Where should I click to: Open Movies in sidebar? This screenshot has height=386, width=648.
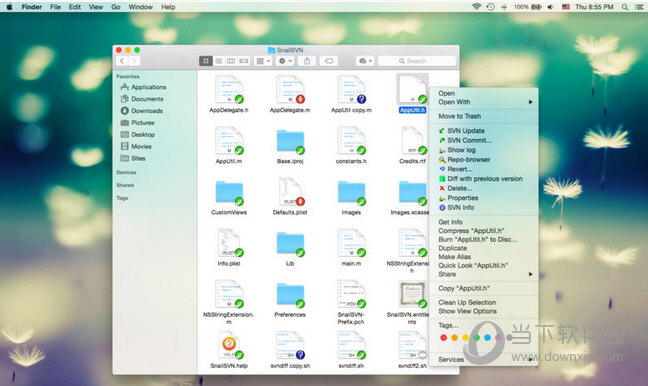[136, 146]
